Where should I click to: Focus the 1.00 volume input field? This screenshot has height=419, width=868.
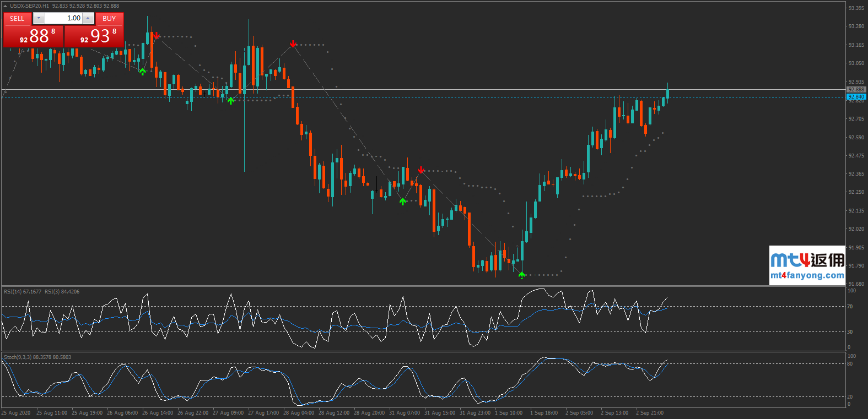click(63, 18)
